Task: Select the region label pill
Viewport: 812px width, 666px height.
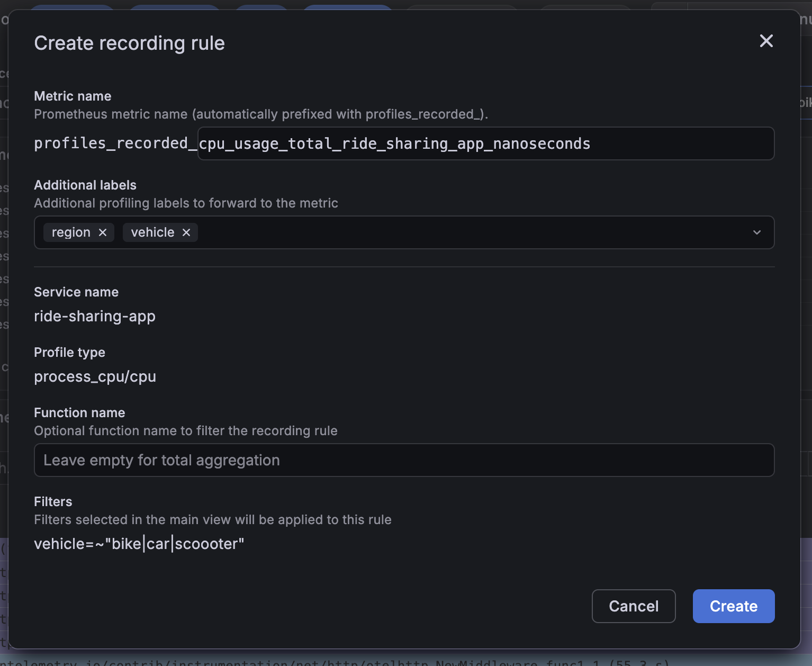Action: [x=71, y=232]
